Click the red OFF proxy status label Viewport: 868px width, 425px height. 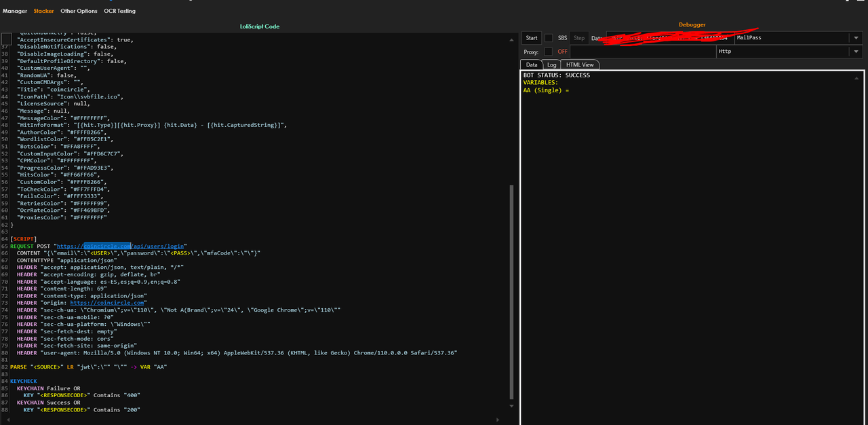[562, 52]
